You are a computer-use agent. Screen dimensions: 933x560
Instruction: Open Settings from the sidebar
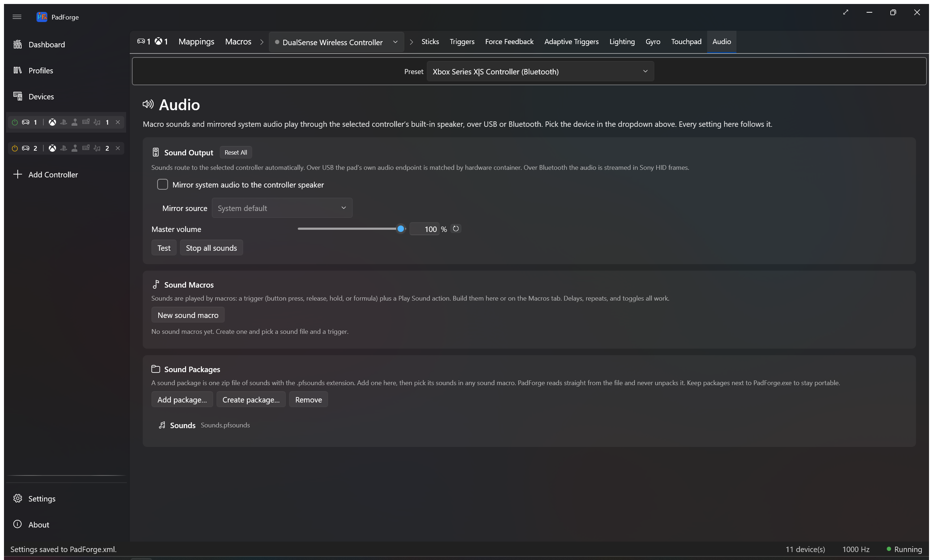[x=66, y=499]
